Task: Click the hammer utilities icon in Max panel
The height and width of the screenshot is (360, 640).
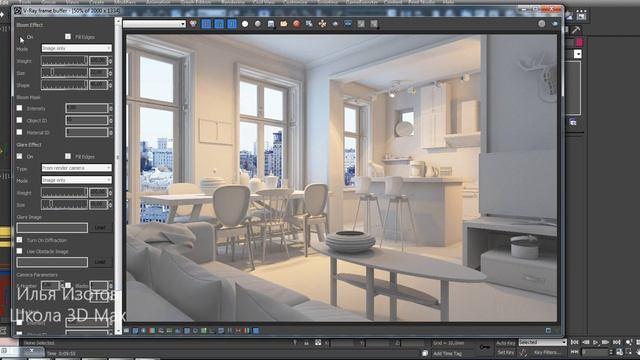Action: point(576,30)
